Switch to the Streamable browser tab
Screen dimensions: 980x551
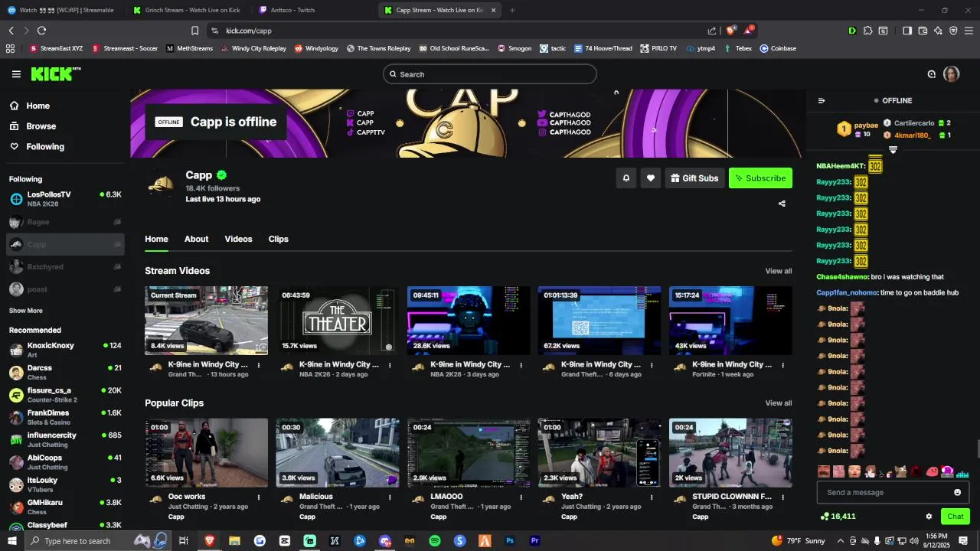[61, 10]
